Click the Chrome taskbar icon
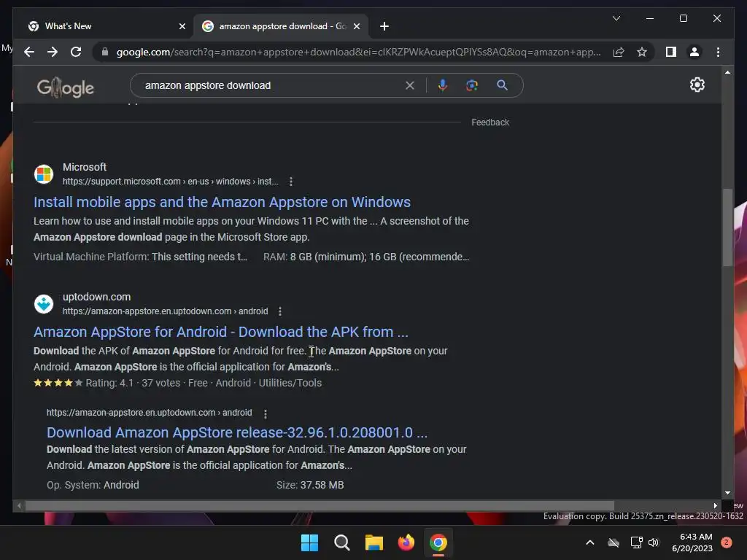 pos(438,542)
